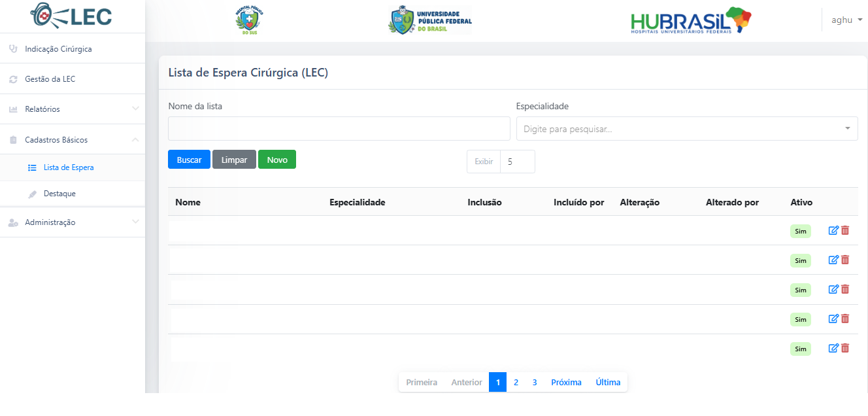Click the user-gear icon beside Administração
This screenshot has height=416, width=868.
coord(13,222)
